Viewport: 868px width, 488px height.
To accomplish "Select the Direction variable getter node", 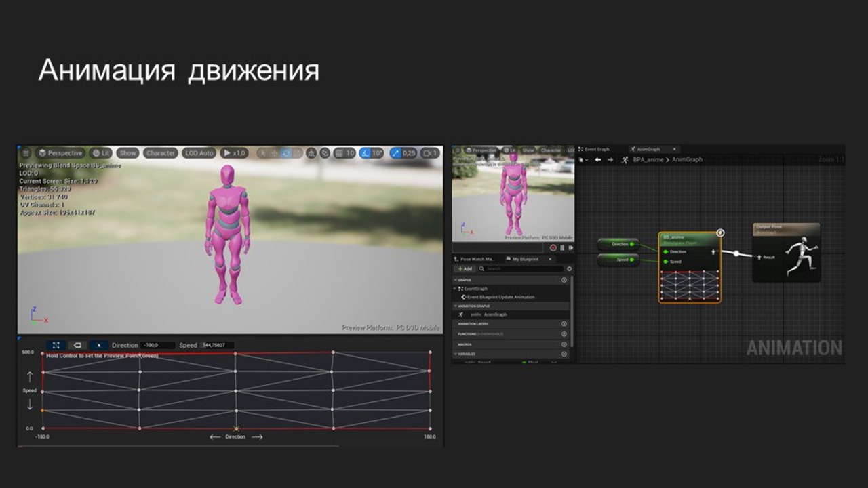I will [618, 244].
